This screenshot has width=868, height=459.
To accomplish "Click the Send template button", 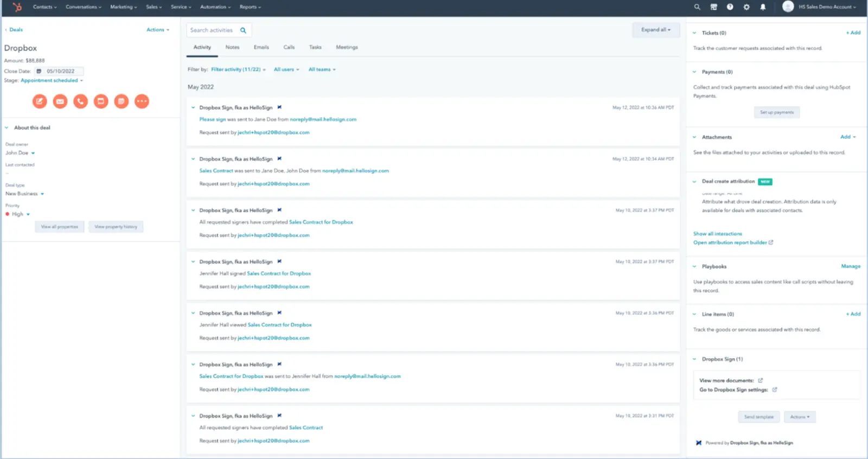I will (x=759, y=417).
